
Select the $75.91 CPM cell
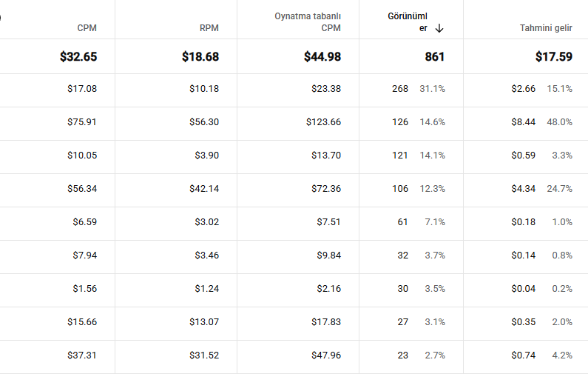pyautogui.click(x=82, y=122)
